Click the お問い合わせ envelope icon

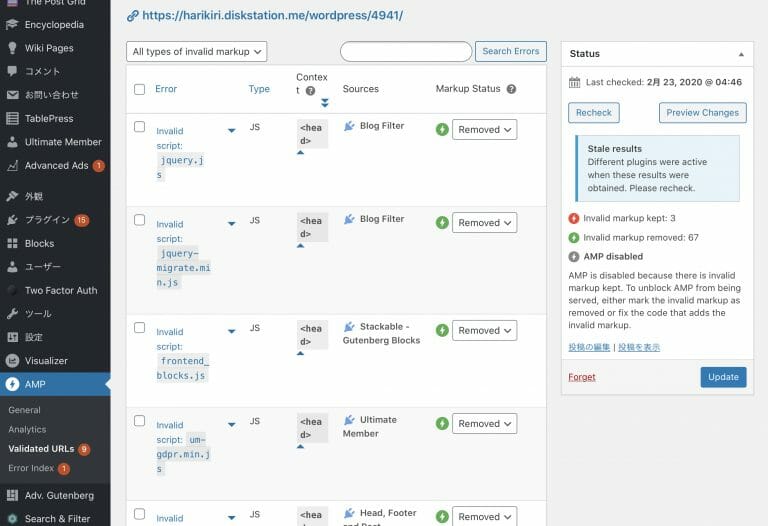12,95
